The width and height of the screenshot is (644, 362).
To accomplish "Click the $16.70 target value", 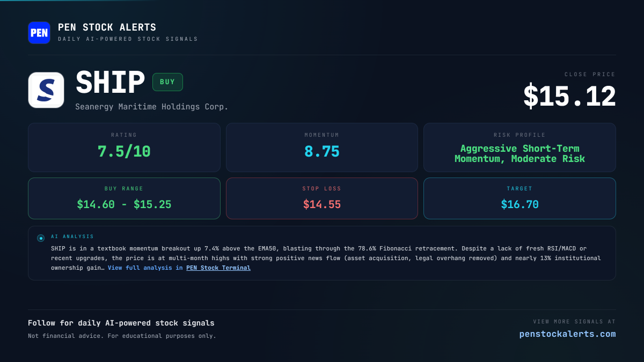I will [519, 204].
